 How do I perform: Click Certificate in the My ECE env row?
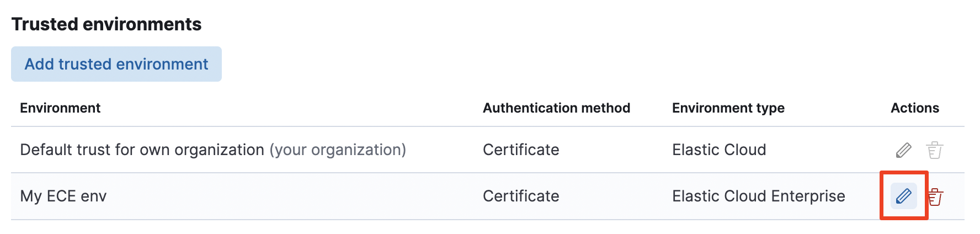(x=521, y=196)
